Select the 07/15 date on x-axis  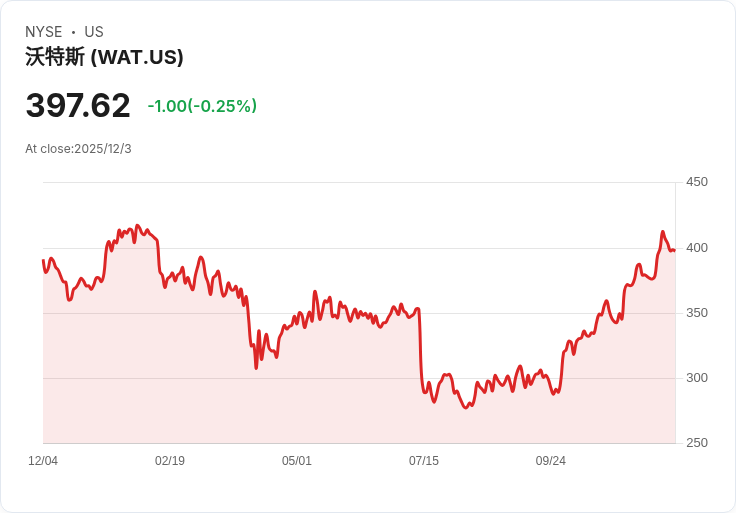tap(424, 461)
